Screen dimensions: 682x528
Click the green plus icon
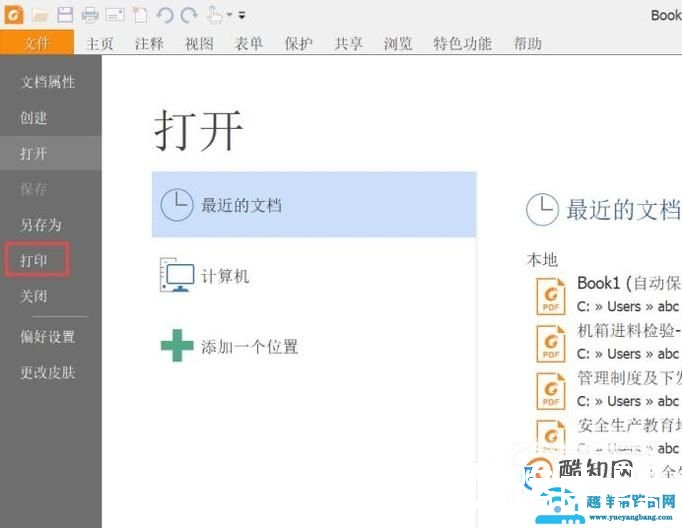pos(177,345)
